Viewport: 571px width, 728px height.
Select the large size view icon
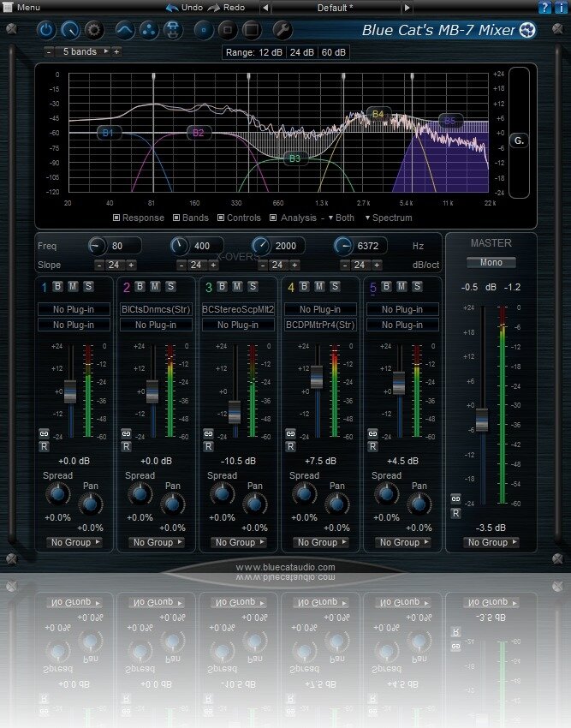[x=252, y=30]
